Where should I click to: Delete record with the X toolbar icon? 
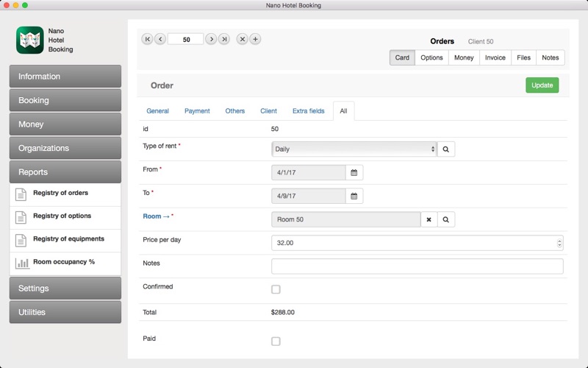[x=243, y=39]
